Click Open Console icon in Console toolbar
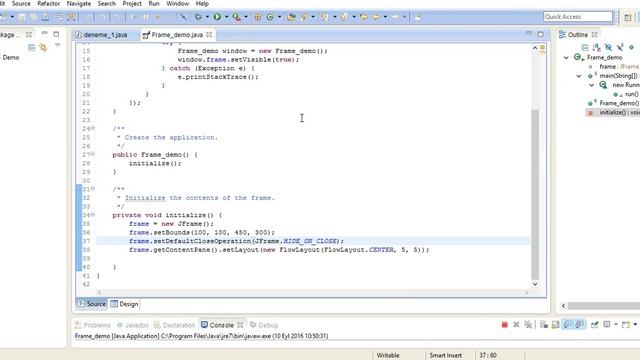640x360 pixels. (626, 324)
